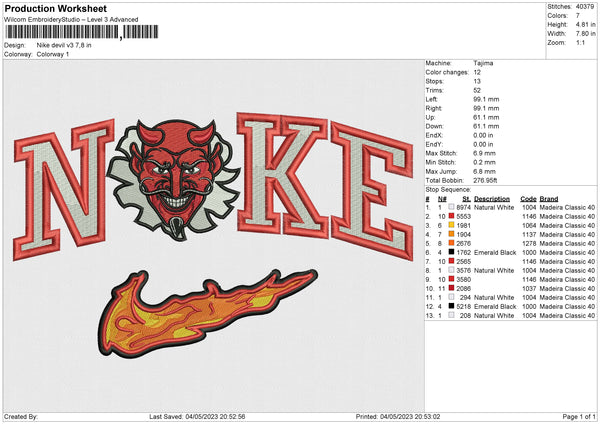This screenshot has width=600, height=424.
Task: Click the red swatch in stop row 7 (2565)
Action: (x=452, y=261)
